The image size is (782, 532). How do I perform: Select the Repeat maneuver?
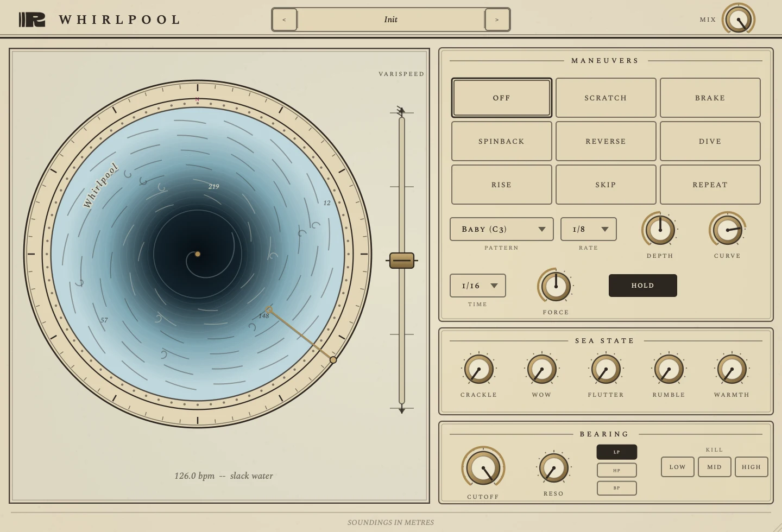click(x=710, y=185)
